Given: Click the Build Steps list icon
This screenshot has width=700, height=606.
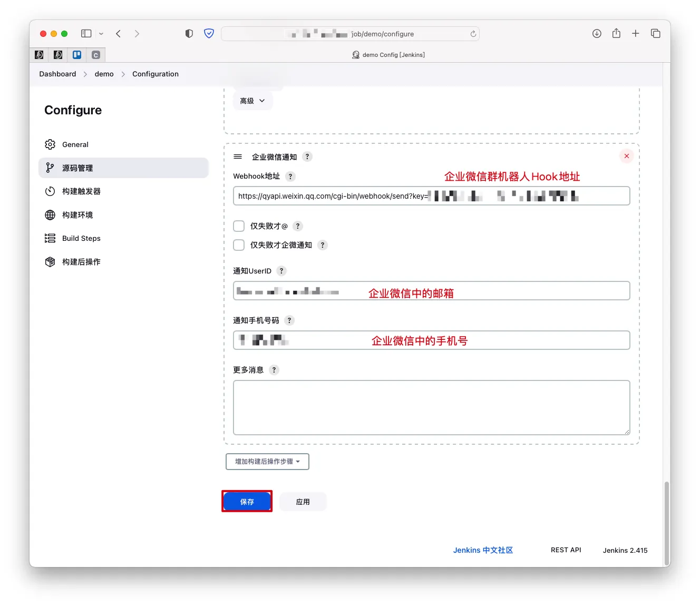Looking at the screenshot, I should [50, 238].
